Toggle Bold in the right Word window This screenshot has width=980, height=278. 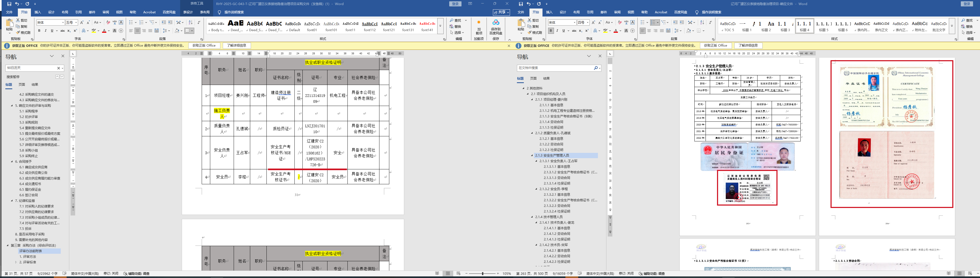pyautogui.click(x=551, y=31)
